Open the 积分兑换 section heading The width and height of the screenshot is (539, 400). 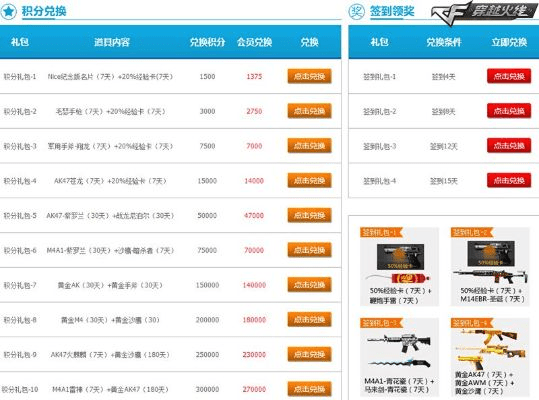(x=44, y=11)
